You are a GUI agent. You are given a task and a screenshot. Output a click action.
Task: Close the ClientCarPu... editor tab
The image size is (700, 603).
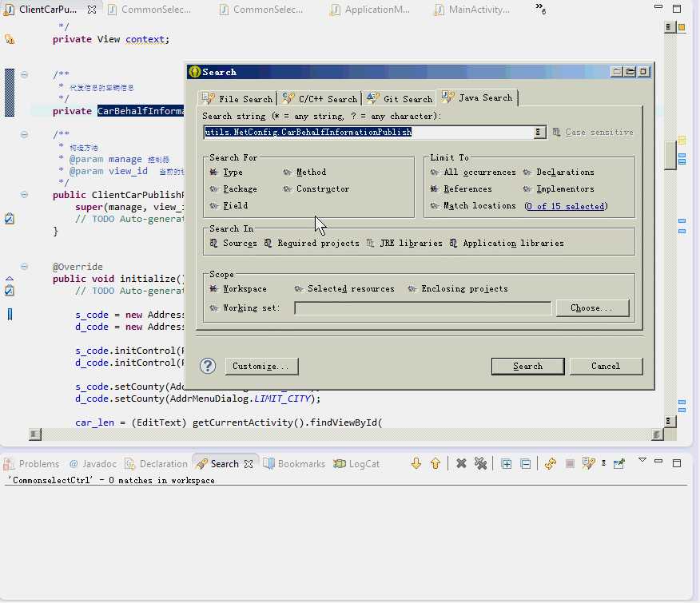(92, 10)
